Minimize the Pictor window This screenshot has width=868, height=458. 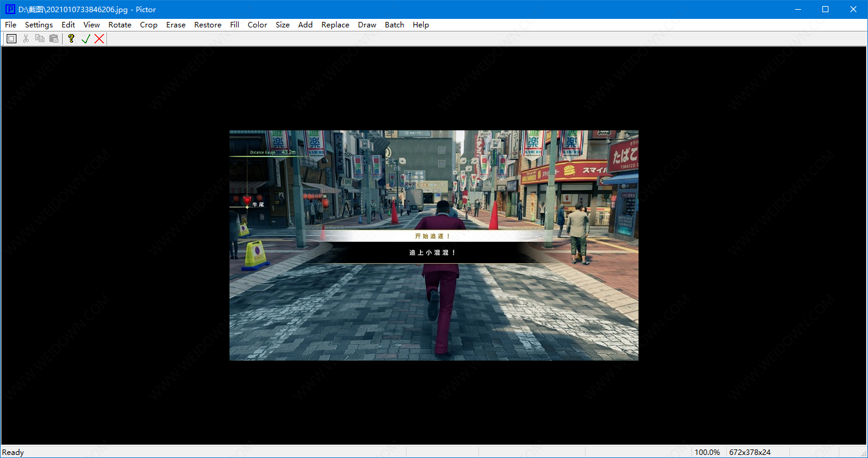(x=797, y=9)
